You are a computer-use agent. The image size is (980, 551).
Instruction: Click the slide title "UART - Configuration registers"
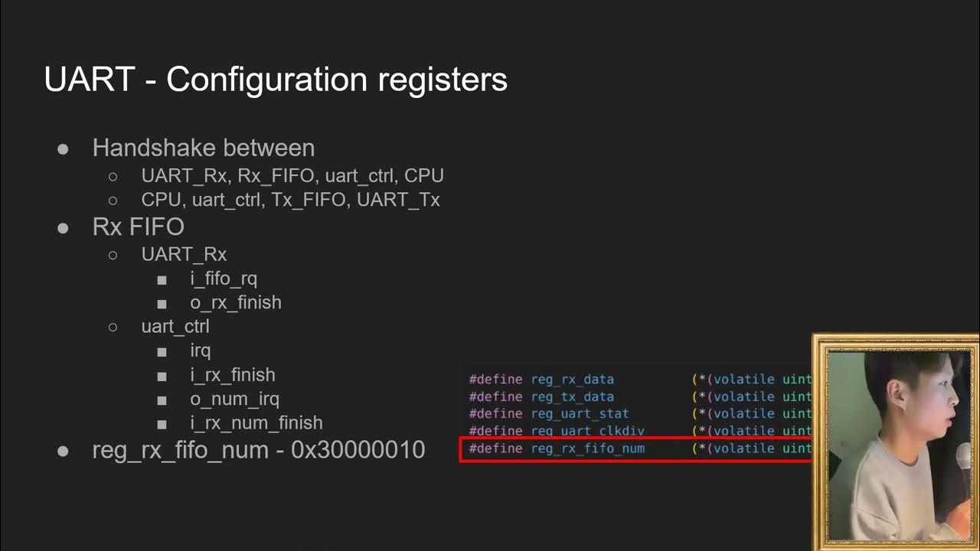(x=276, y=80)
